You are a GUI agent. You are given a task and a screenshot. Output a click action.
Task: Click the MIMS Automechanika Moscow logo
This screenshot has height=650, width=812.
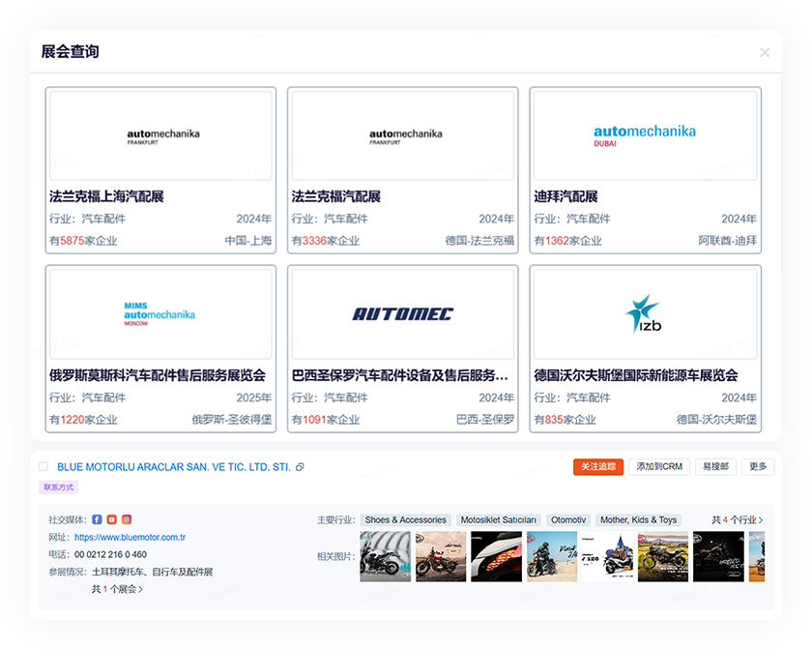[x=159, y=313]
